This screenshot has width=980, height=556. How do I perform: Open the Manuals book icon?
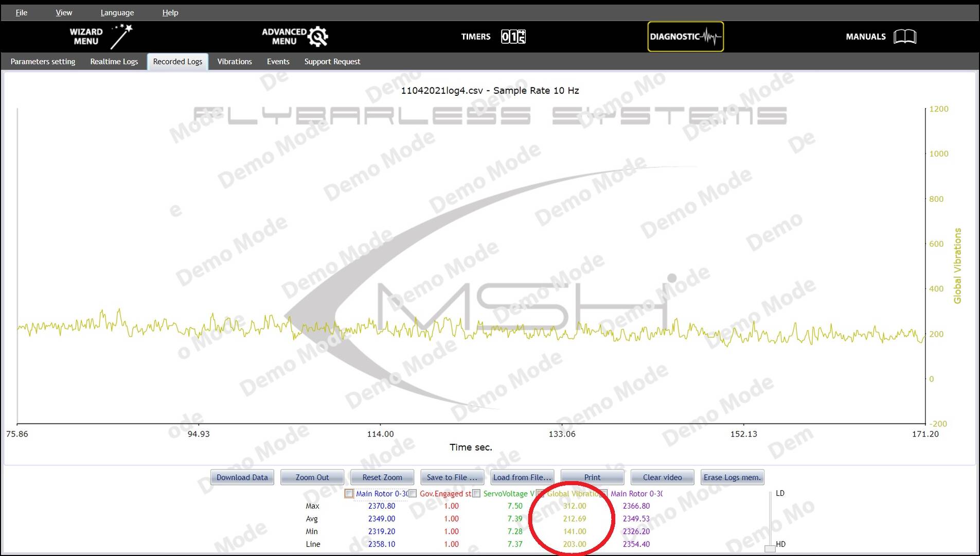click(904, 37)
